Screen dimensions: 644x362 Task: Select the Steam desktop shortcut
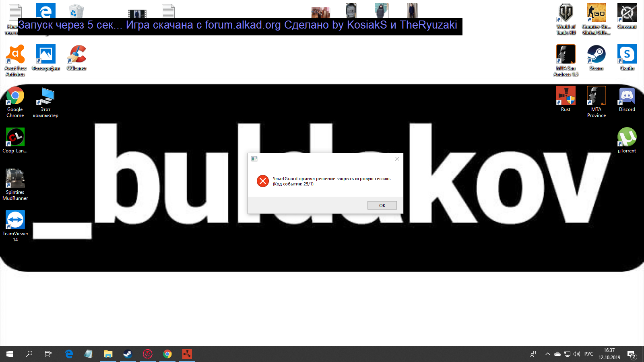pyautogui.click(x=596, y=55)
